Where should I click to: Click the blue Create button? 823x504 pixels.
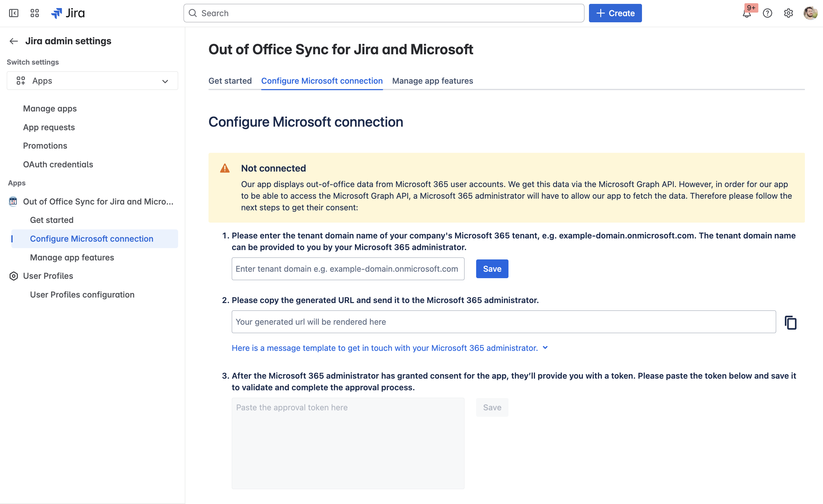pyautogui.click(x=615, y=13)
